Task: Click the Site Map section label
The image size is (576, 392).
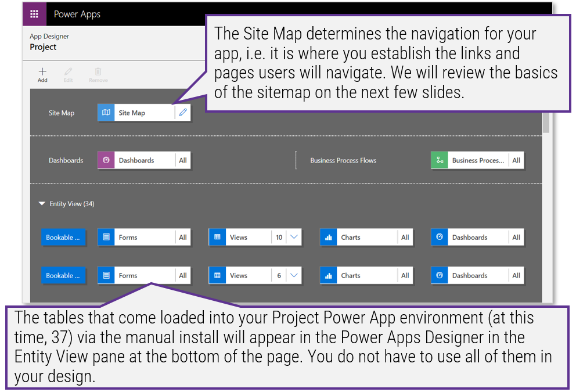Action: [x=62, y=113]
